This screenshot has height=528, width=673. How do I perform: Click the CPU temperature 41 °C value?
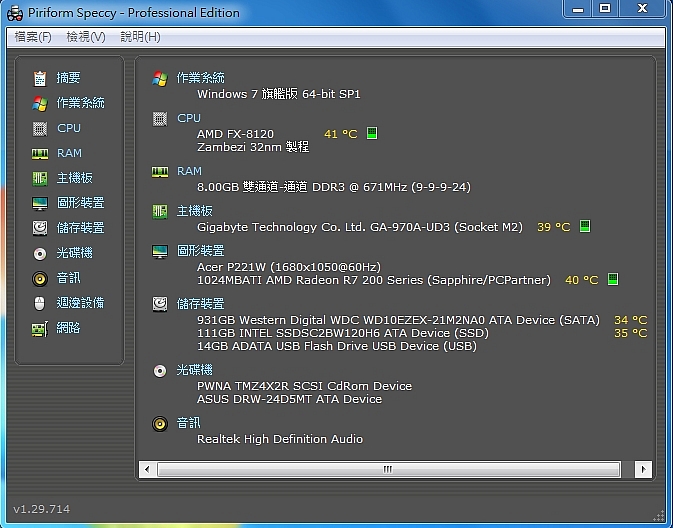tap(341, 134)
